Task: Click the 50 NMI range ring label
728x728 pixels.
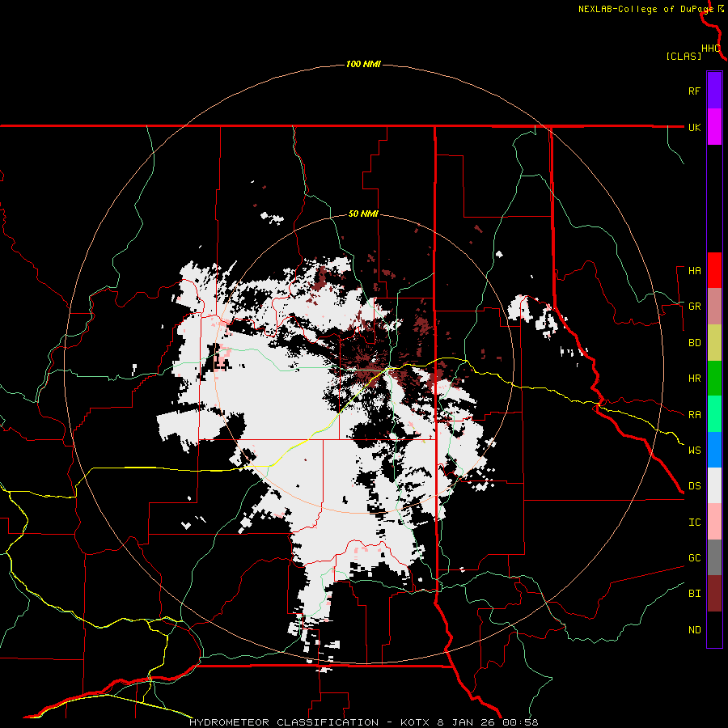Action: point(363,214)
